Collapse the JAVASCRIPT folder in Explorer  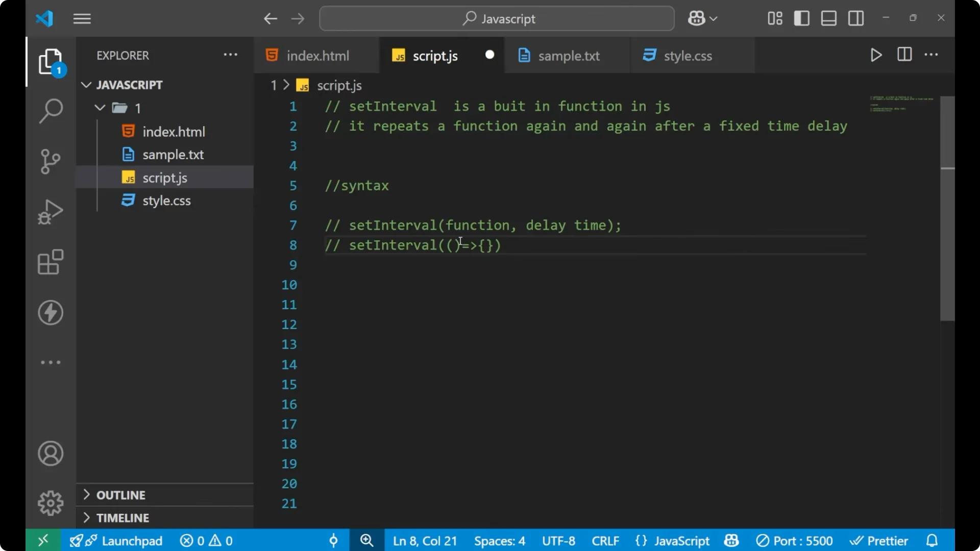point(86,85)
